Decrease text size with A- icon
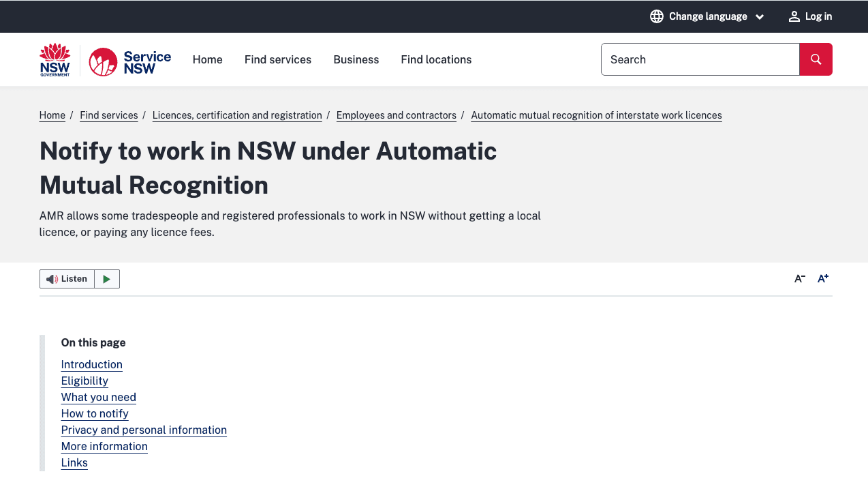The image size is (868, 489). (x=800, y=278)
